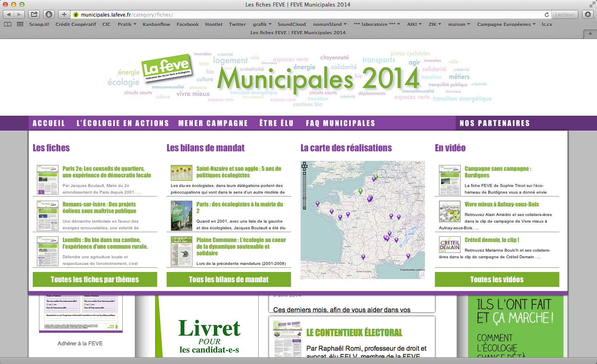The width and height of the screenshot is (597, 364).
Task: Open Créteil demain, le clip link
Action: (x=492, y=240)
